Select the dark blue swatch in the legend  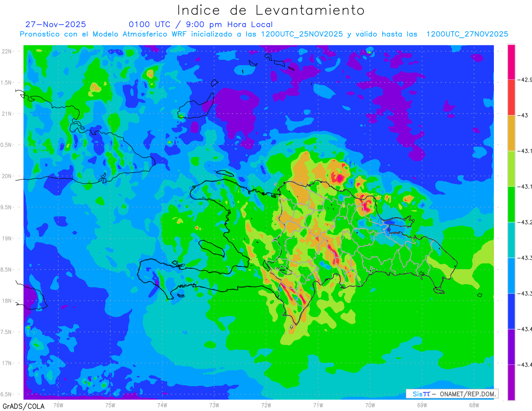[511, 311]
